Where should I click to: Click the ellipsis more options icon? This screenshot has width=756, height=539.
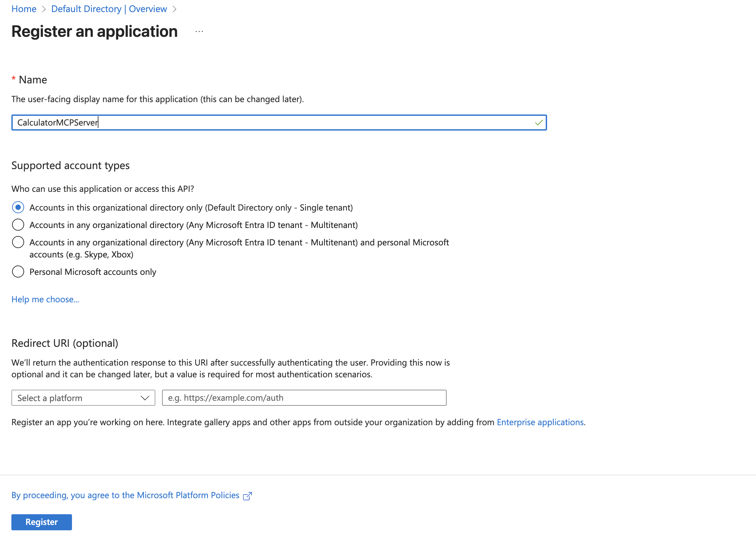pos(199,31)
